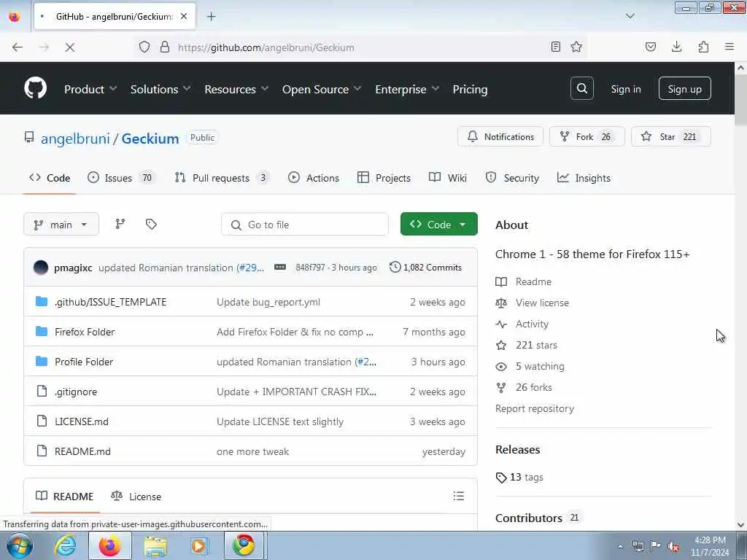
Task: Open a new tab with the plus button
Action: [x=211, y=17]
